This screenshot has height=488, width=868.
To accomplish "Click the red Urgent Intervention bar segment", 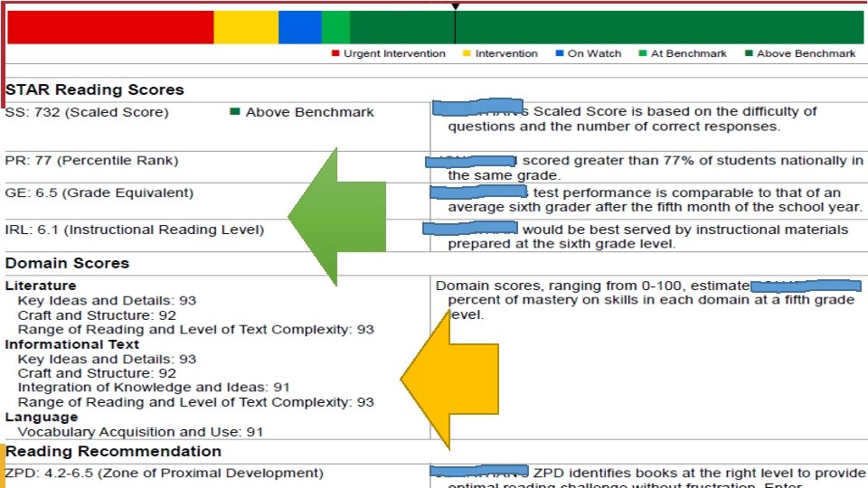I will click(110, 27).
